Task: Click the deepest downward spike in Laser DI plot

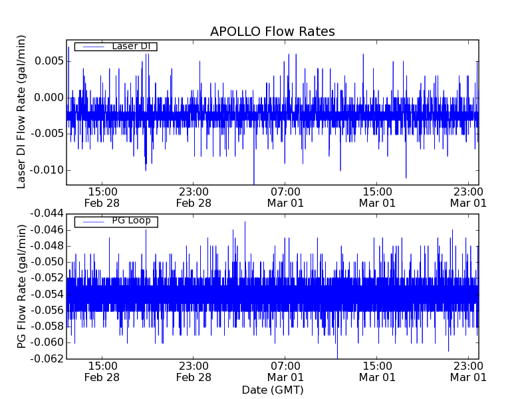Action: [254, 181]
